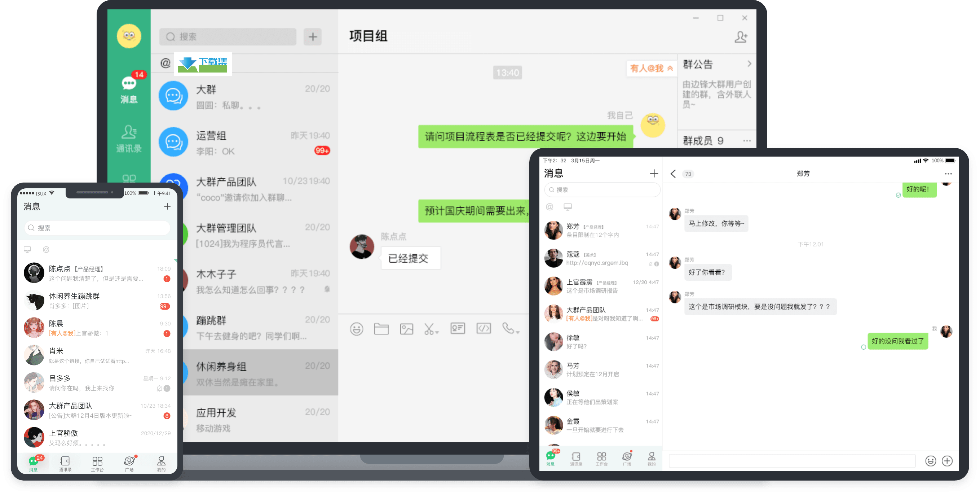
Task: Click 陈点点's avatar in the laptop chat
Action: pyautogui.click(x=361, y=247)
